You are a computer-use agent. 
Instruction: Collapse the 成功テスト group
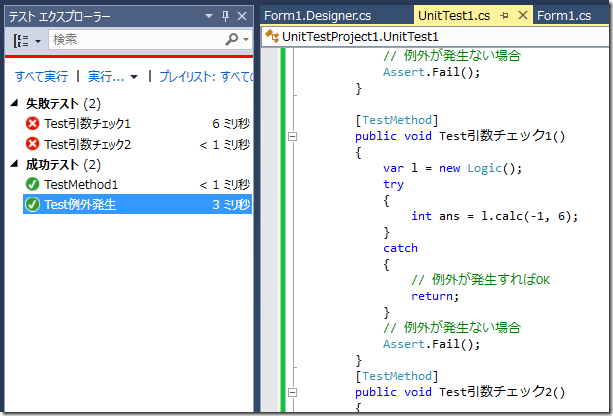(x=14, y=165)
